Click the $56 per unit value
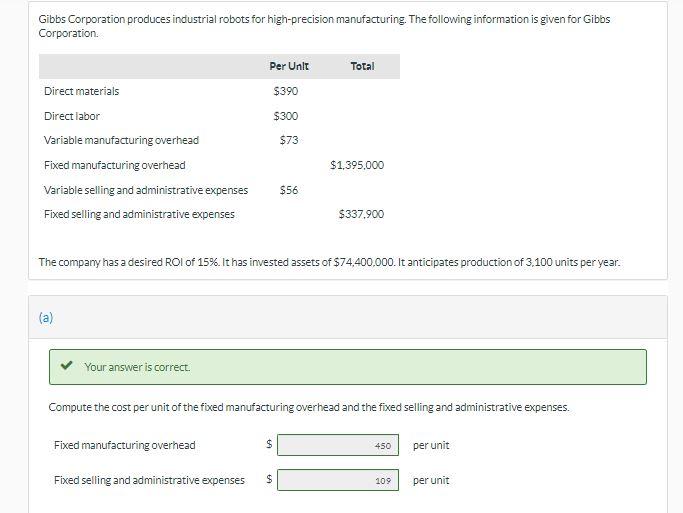 (288, 190)
